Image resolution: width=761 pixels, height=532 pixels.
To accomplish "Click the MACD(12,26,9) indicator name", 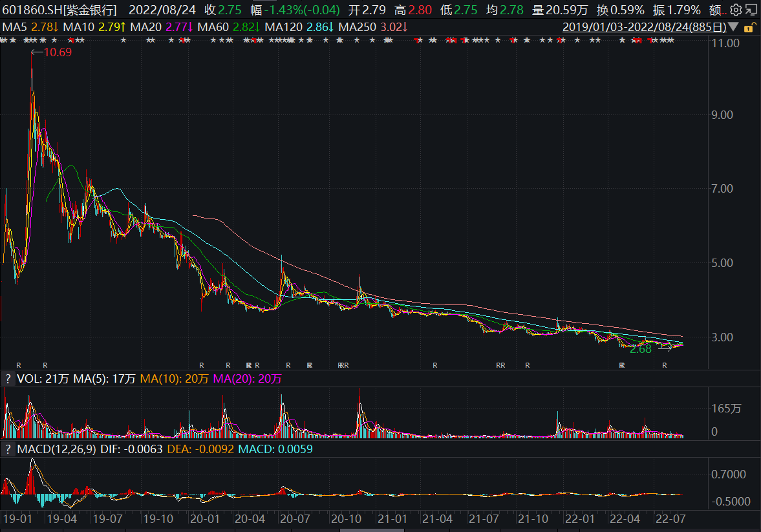I will (56, 449).
